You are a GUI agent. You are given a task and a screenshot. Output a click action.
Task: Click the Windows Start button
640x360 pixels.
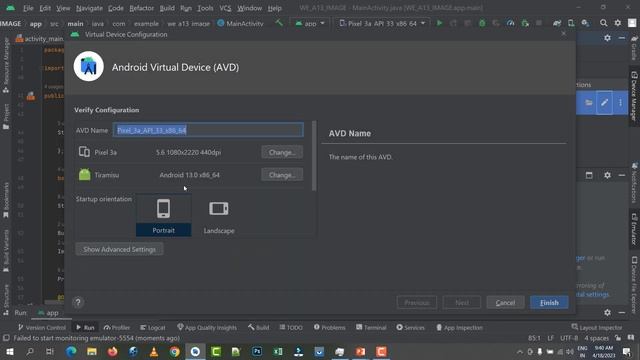[9, 351]
